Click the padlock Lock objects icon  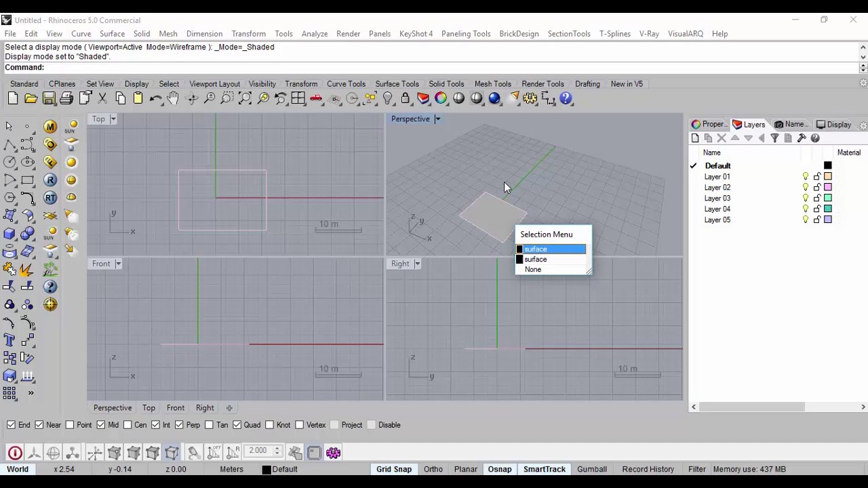click(406, 99)
